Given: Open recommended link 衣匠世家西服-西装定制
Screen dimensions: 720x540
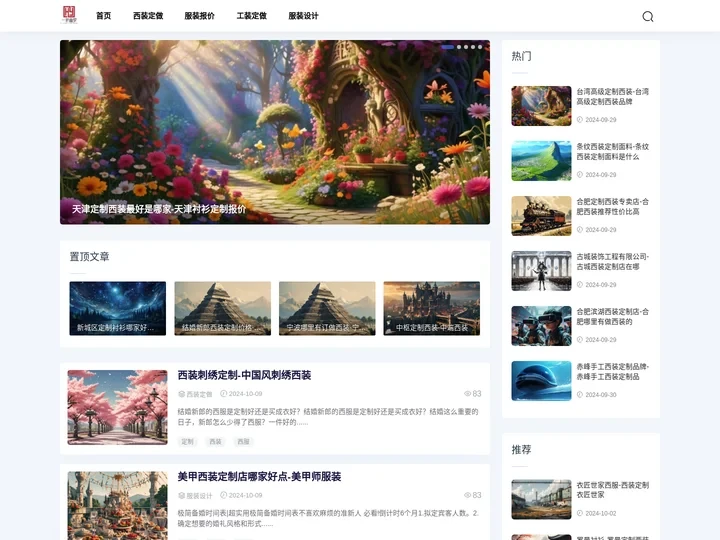Looking at the screenshot, I should [x=613, y=490].
